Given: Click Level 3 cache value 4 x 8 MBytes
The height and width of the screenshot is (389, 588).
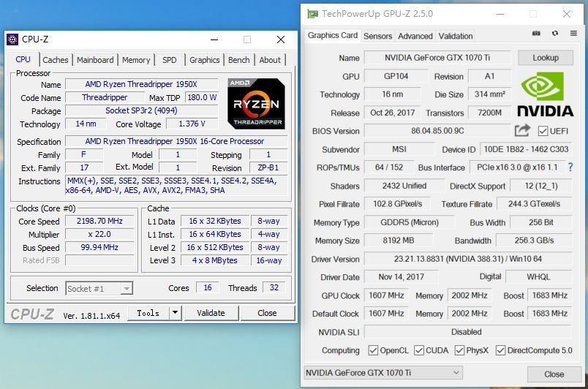Looking at the screenshot, I should [x=215, y=260].
